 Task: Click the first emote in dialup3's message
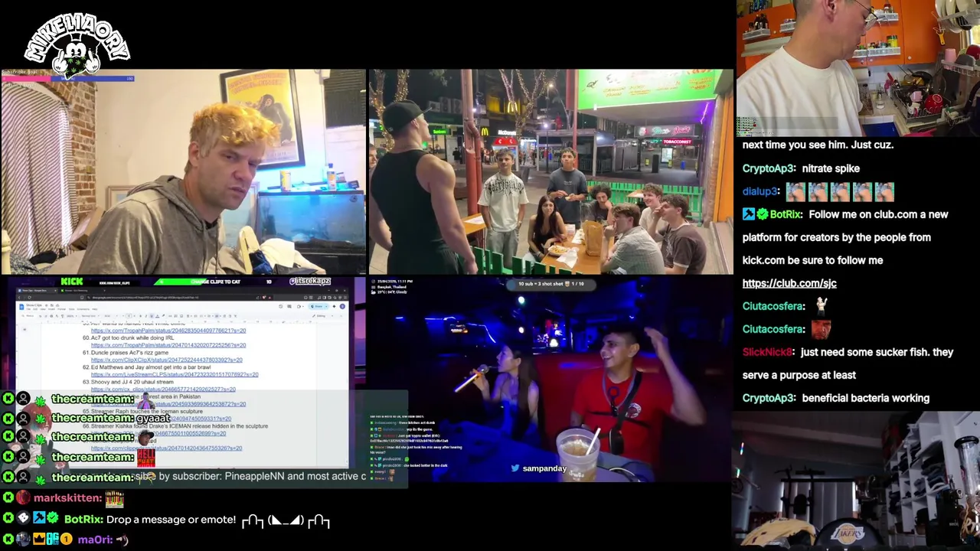795,191
